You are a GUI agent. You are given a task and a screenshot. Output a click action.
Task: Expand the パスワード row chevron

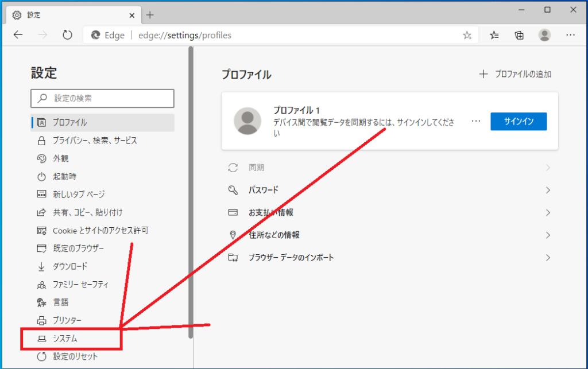(x=548, y=190)
